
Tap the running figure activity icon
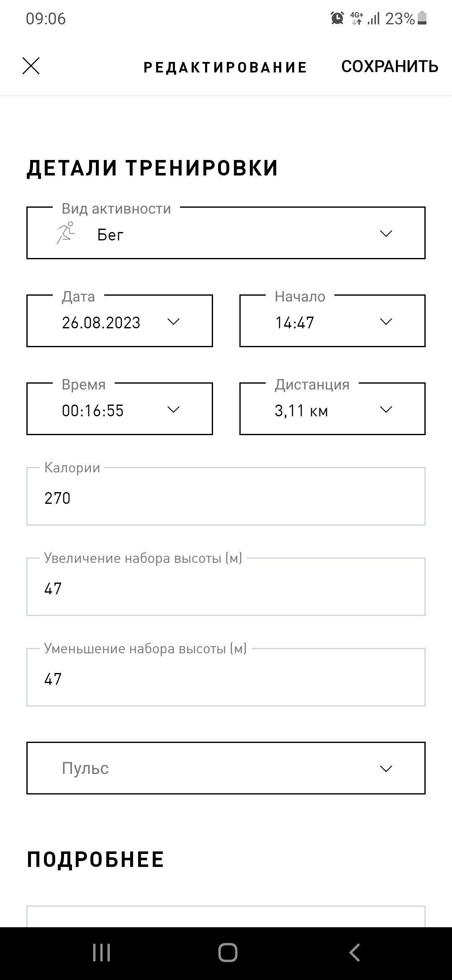pos(66,233)
